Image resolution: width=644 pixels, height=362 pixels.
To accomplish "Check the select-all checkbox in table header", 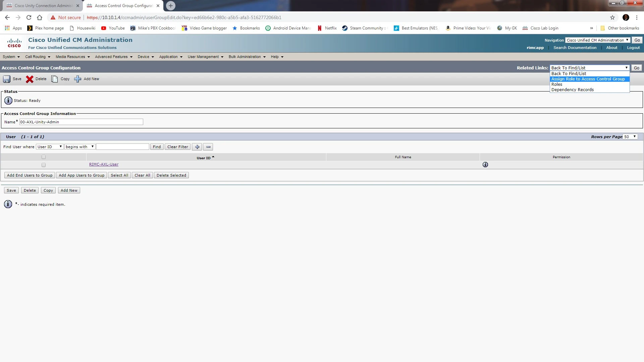I will (x=43, y=157).
